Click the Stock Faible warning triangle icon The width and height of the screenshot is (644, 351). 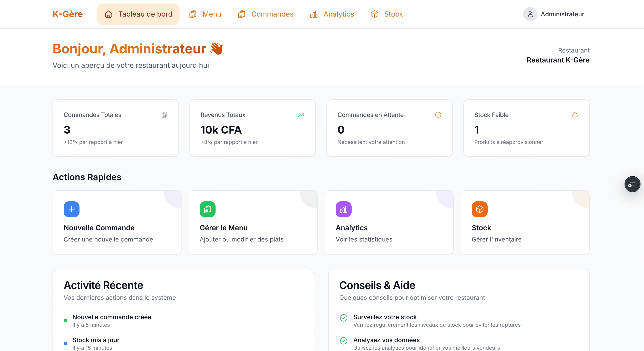click(x=575, y=115)
